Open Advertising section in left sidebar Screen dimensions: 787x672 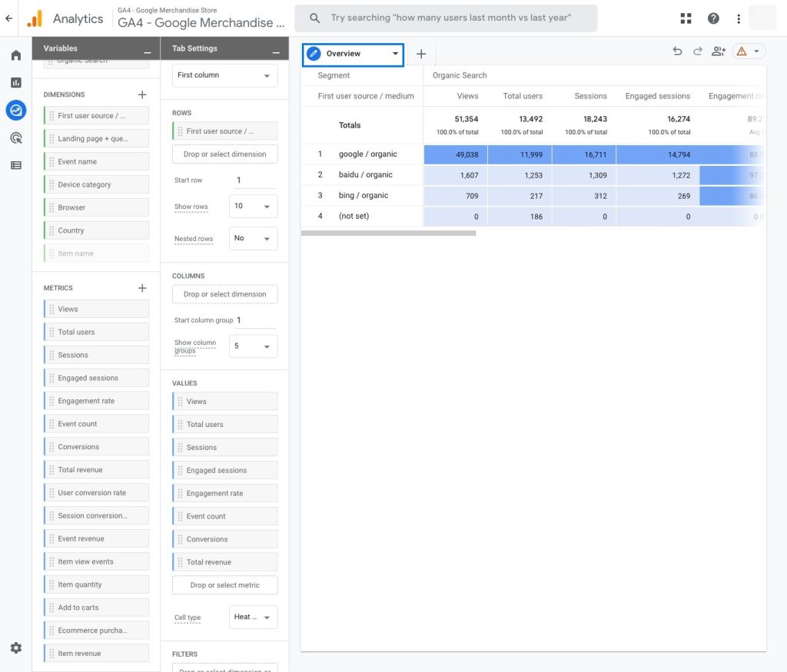point(15,138)
